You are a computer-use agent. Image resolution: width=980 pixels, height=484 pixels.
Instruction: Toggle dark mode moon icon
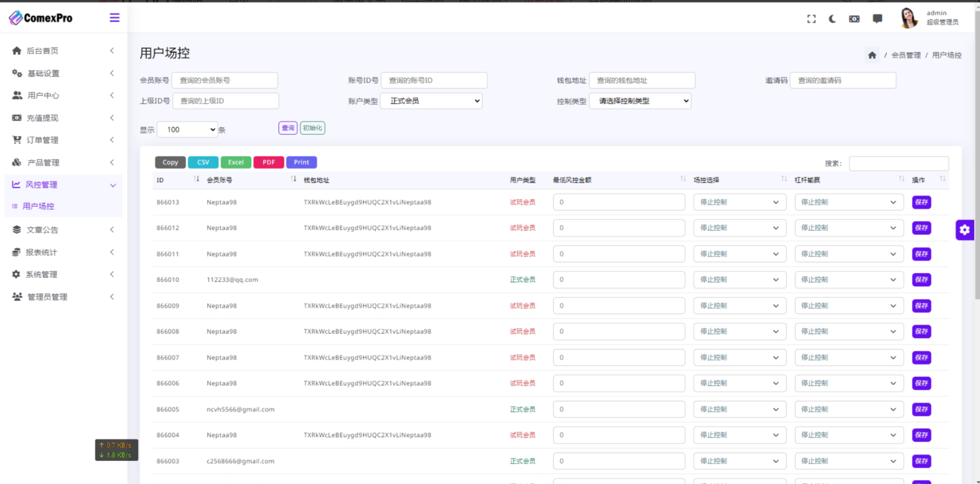[x=832, y=19]
